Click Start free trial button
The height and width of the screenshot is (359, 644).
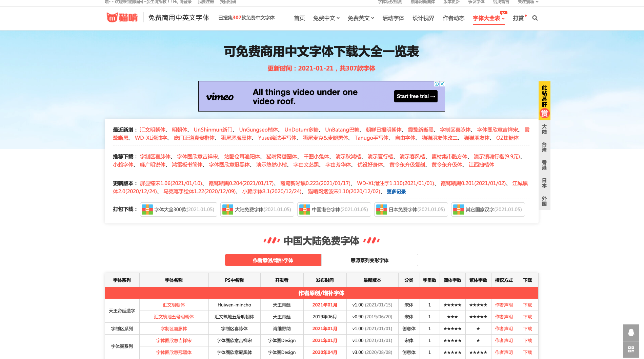(x=416, y=96)
